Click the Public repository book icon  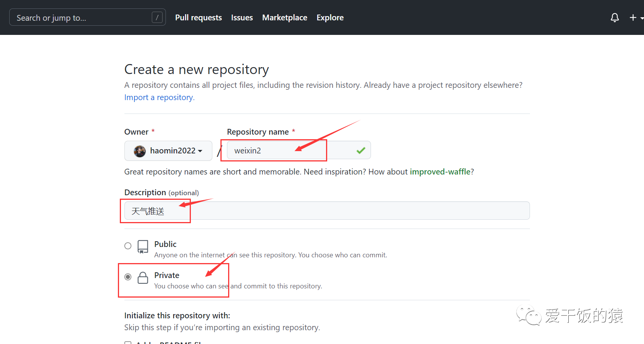click(x=143, y=247)
